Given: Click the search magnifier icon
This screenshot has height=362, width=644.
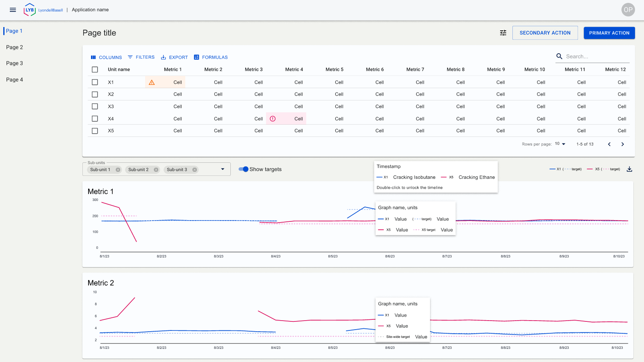Looking at the screenshot, I should [559, 56].
